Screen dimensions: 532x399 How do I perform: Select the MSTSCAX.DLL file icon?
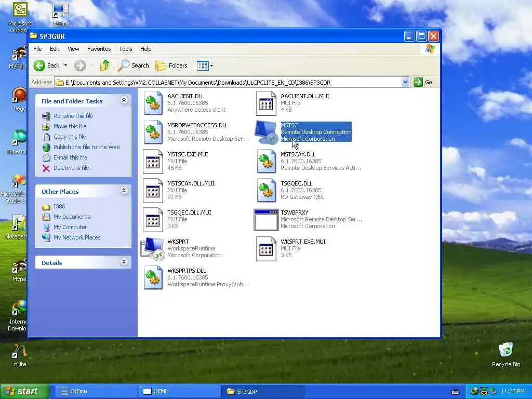click(266, 161)
